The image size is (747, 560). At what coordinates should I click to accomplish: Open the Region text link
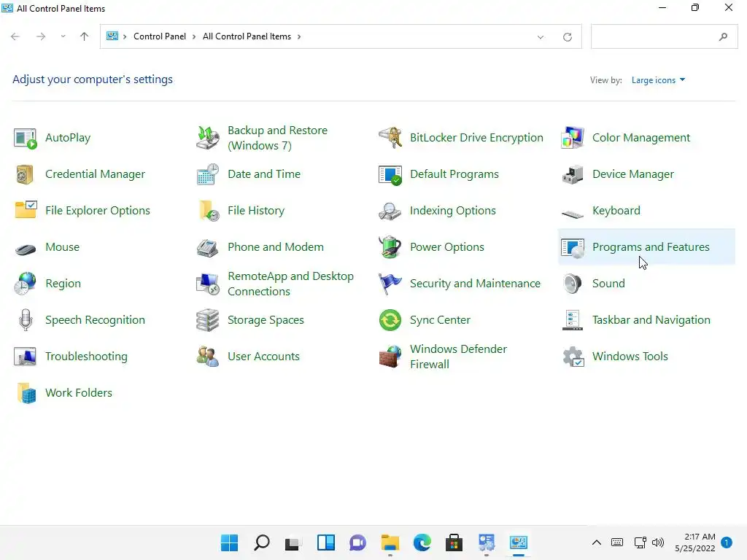(x=63, y=284)
